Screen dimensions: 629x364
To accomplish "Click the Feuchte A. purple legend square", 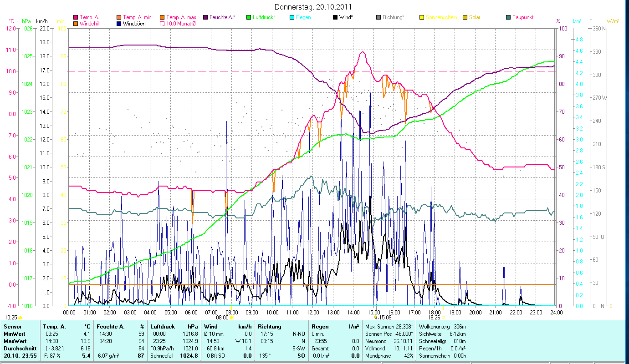I will point(205,17).
